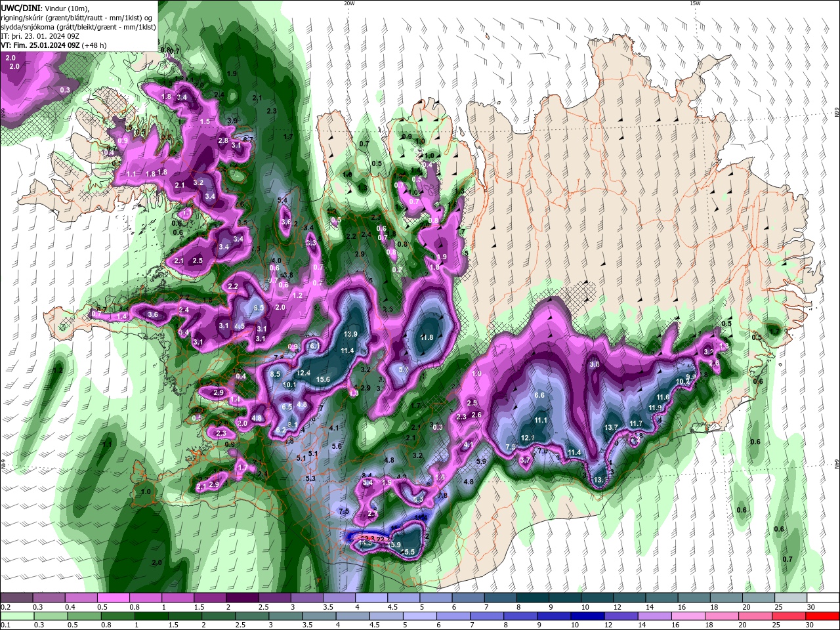
Task: Select the dark blue 10 swatch in rain legend
Action: point(587,616)
